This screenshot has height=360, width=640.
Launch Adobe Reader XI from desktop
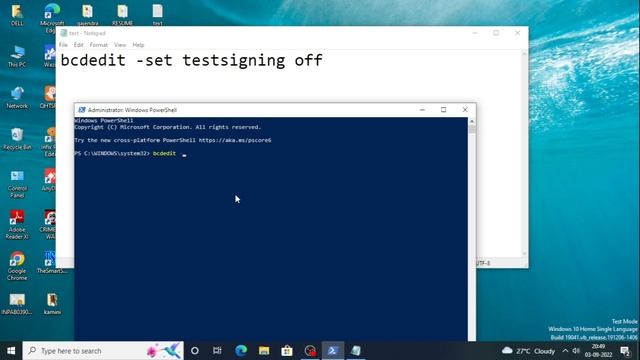click(17, 224)
